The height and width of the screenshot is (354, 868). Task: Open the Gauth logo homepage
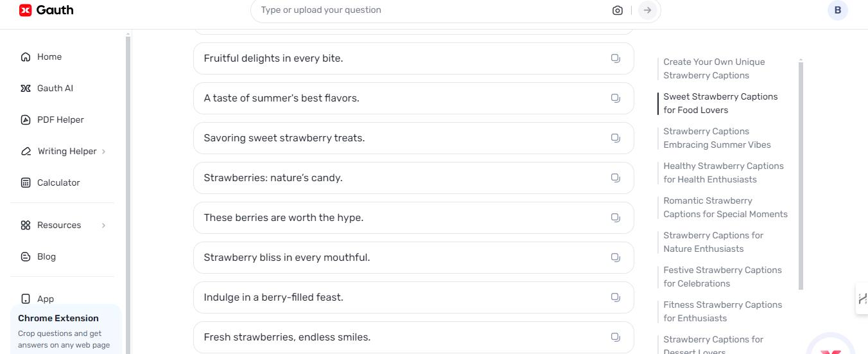[46, 10]
